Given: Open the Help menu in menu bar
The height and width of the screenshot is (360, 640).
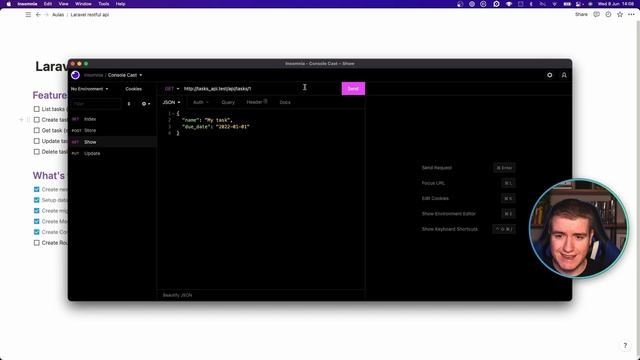Looking at the screenshot, I should [120, 4].
